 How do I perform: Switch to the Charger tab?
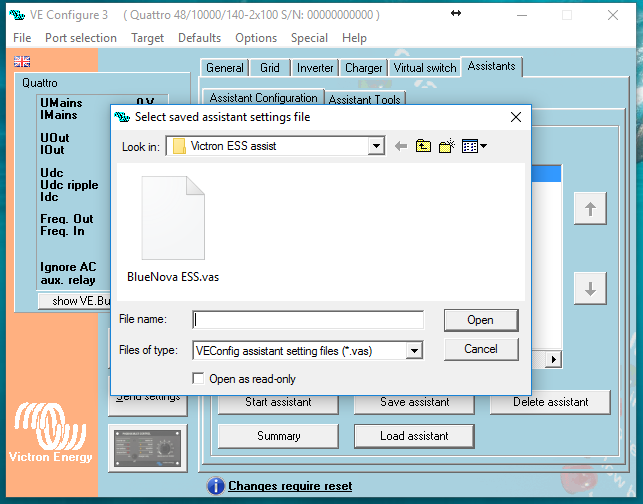coord(363,68)
